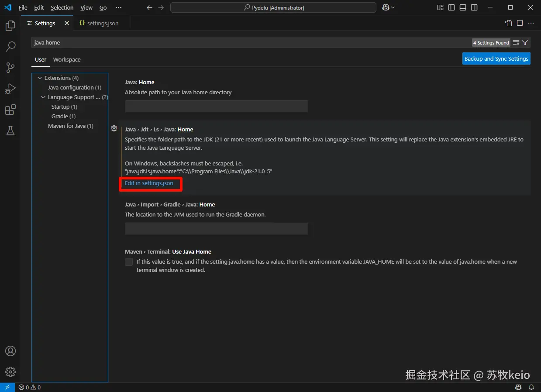Screen dimensions: 541x392
Task: Open the Testing flask view
Action: click(10, 130)
